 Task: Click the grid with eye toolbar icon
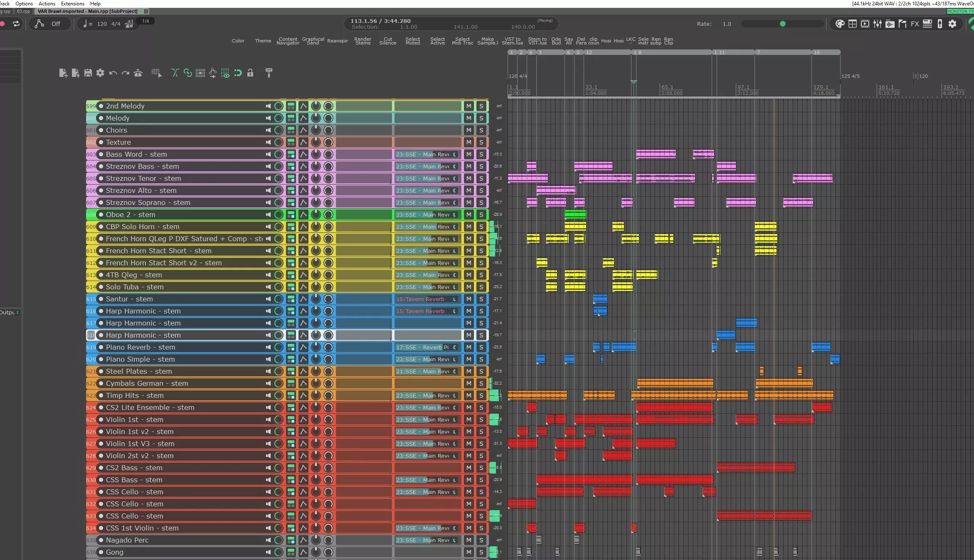point(225,73)
